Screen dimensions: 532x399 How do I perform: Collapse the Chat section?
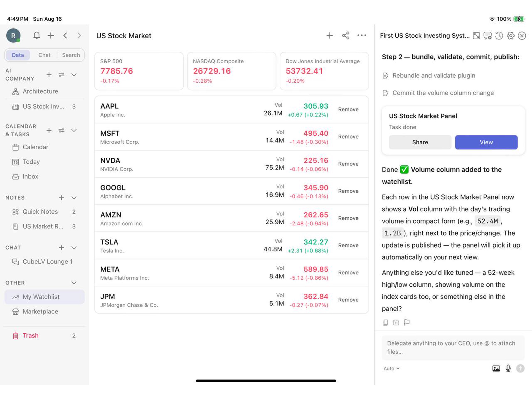(x=74, y=248)
